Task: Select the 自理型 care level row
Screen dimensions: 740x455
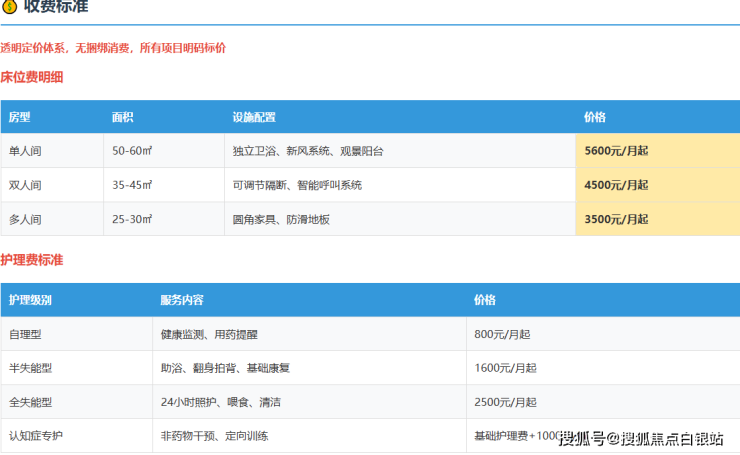Action: coord(26,334)
